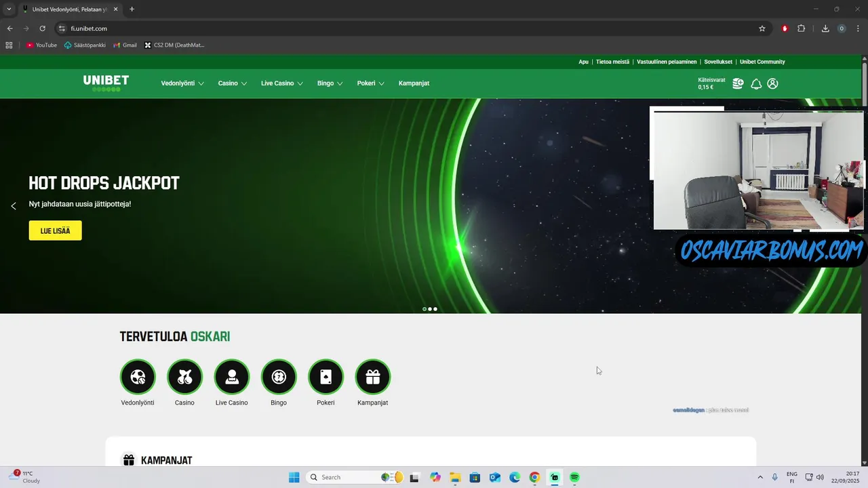Open the Chrome three-dot menu
Viewport: 868px width, 488px height.
(858, 28)
